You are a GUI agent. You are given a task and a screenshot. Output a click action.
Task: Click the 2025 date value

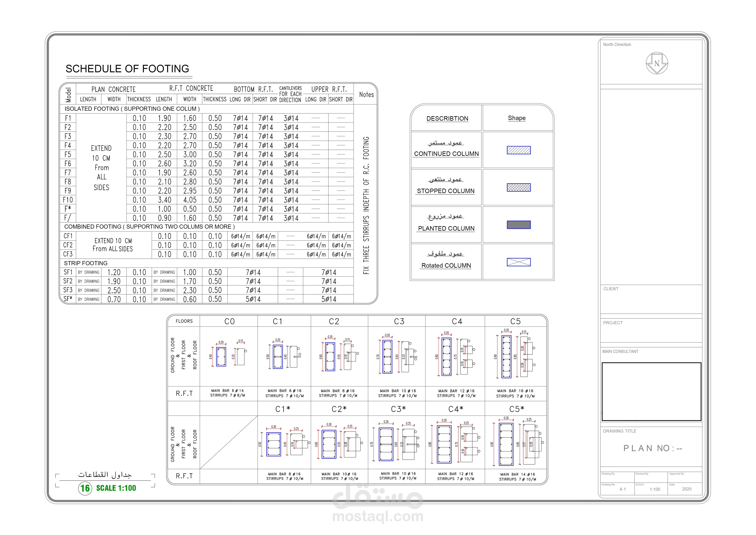tap(687, 489)
